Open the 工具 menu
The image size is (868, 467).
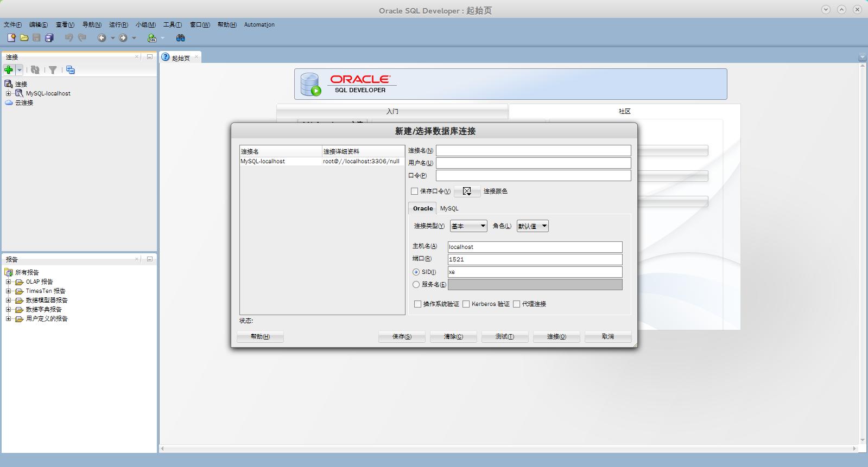(172, 24)
